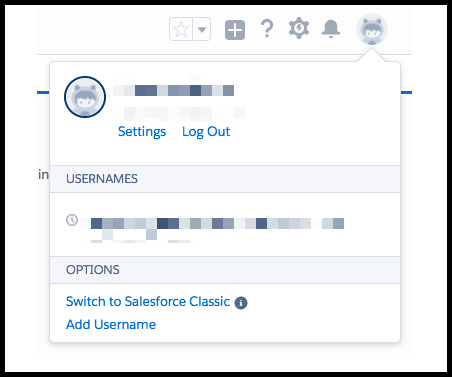Click info icon next to Salesforce Classic
452x377 pixels.
pos(241,303)
